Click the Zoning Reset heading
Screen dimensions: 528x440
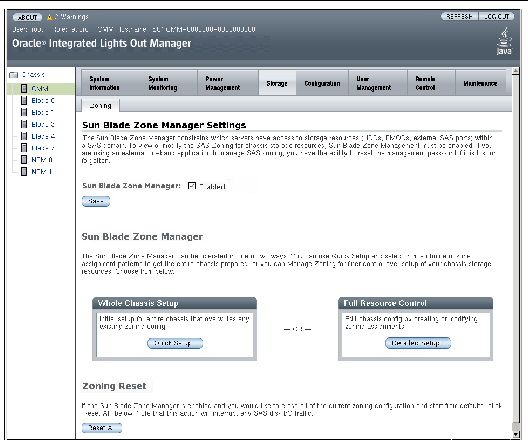pyautogui.click(x=114, y=386)
